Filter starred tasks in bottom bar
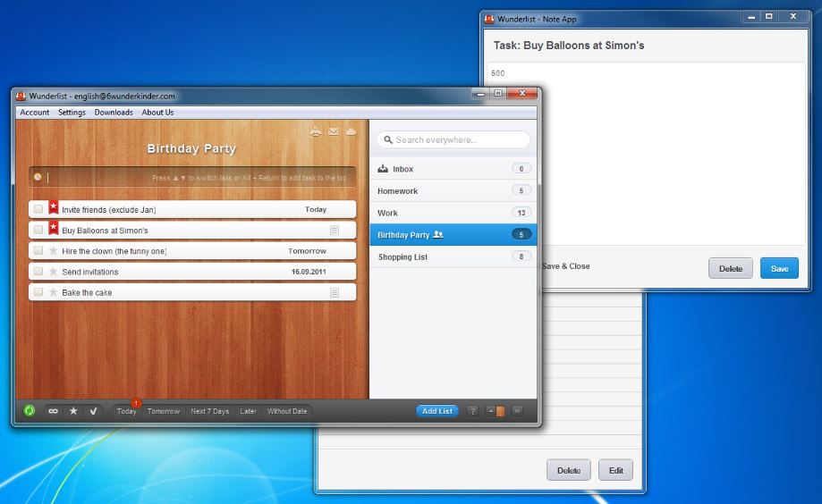Viewport: 822px width, 504px height. point(73,411)
